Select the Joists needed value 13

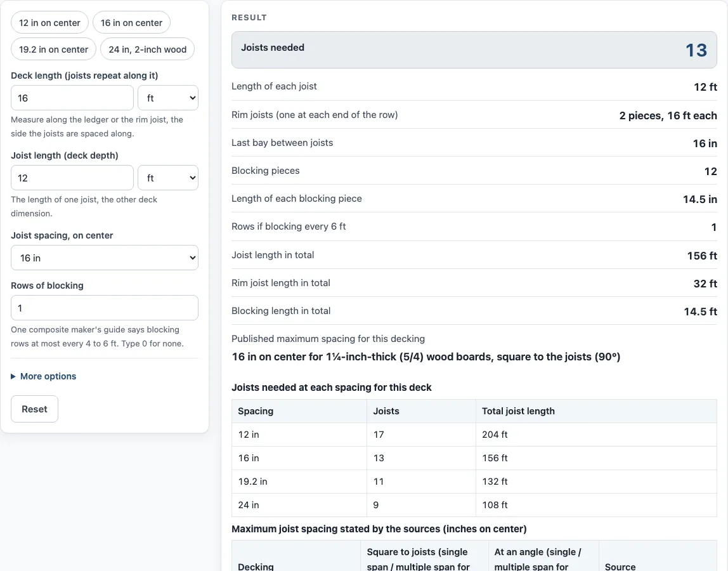[x=696, y=50]
